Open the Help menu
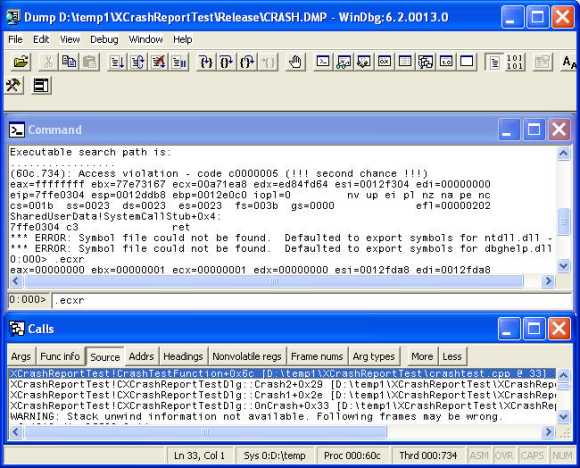 182,39
